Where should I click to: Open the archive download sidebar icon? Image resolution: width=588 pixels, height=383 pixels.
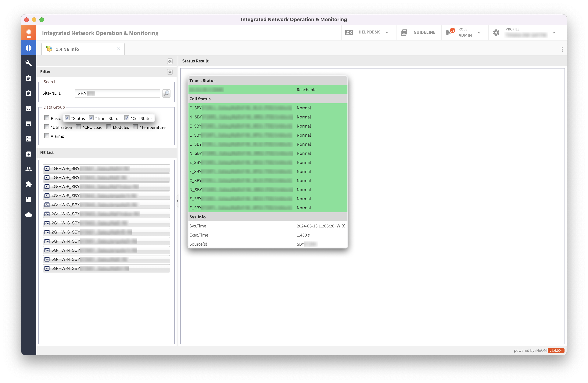click(x=29, y=154)
